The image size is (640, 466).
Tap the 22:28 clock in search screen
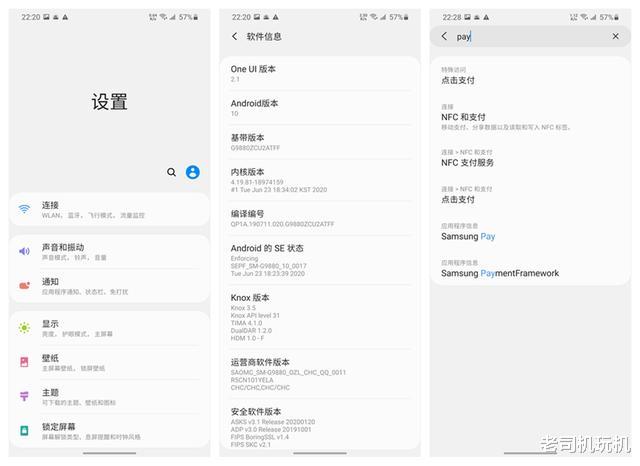[451, 17]
